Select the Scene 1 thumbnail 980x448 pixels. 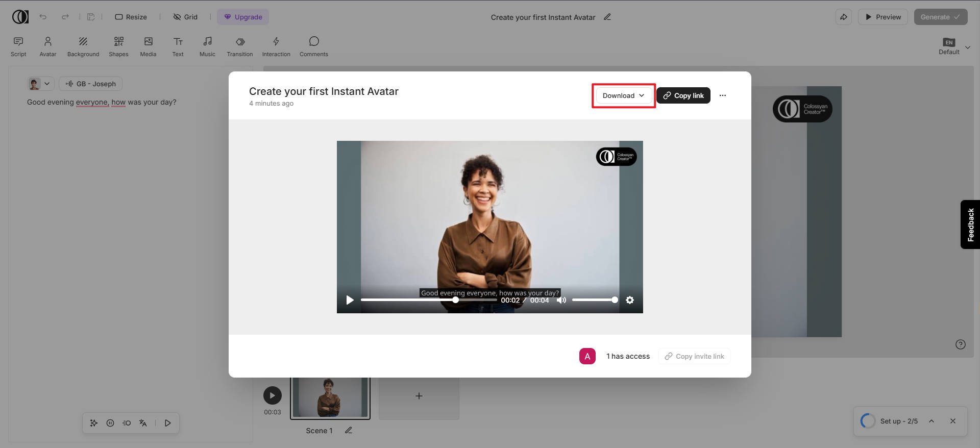click(x=330, y=398)
